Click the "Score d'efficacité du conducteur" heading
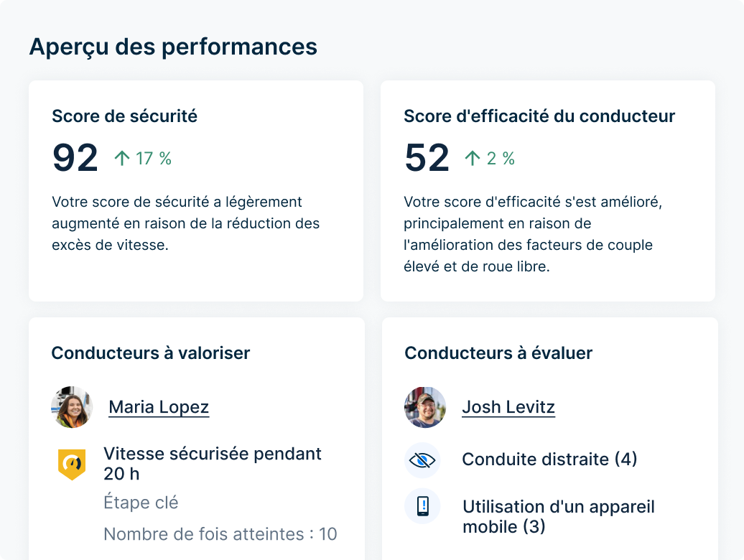Image resolution: width=744 pixels, height=560 pixels. (539, 116)
